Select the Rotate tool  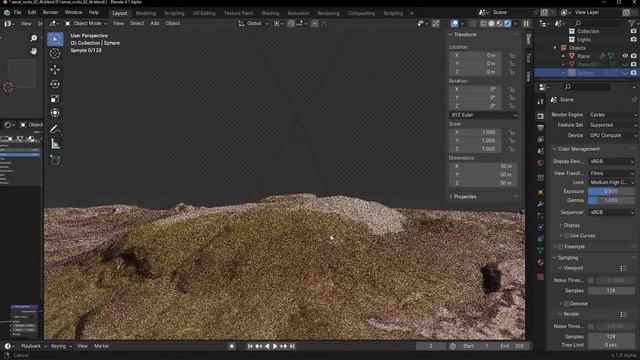pyautogui.click(x=55, y=84)
